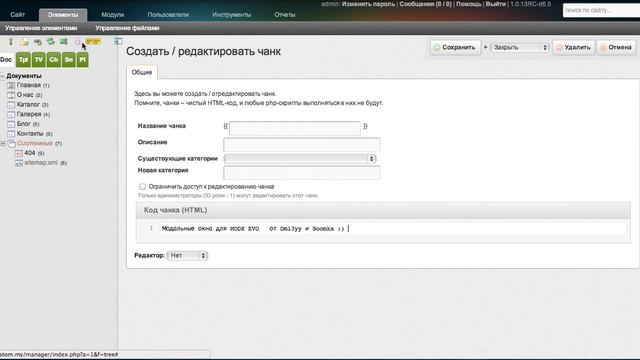
Task: Open the Сайт top menu
Action: 18,15
